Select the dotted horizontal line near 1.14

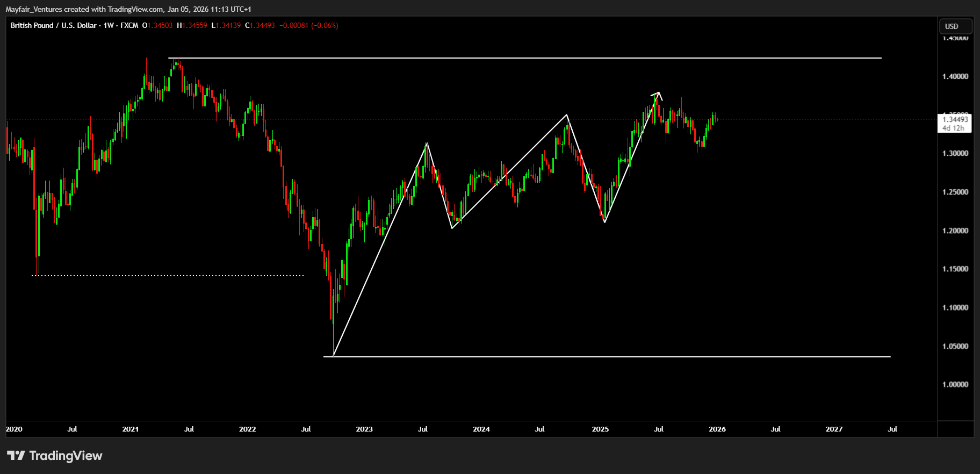click(168, 276)
